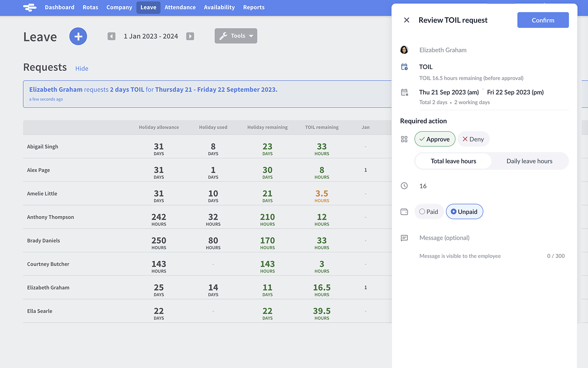The image size is (588, 368).
Task: Click Brady Daniels' 170 hours remaining
Action: 267,243
